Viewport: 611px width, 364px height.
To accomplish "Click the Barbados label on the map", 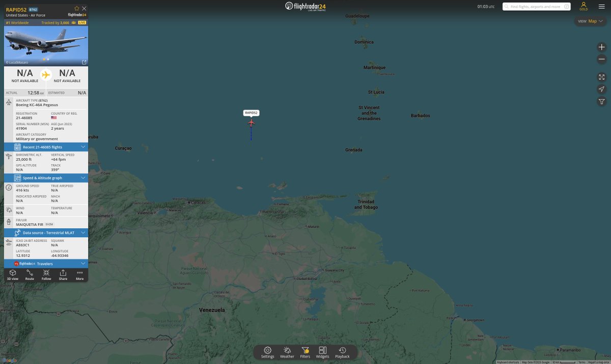I will (x=421, y=116).
